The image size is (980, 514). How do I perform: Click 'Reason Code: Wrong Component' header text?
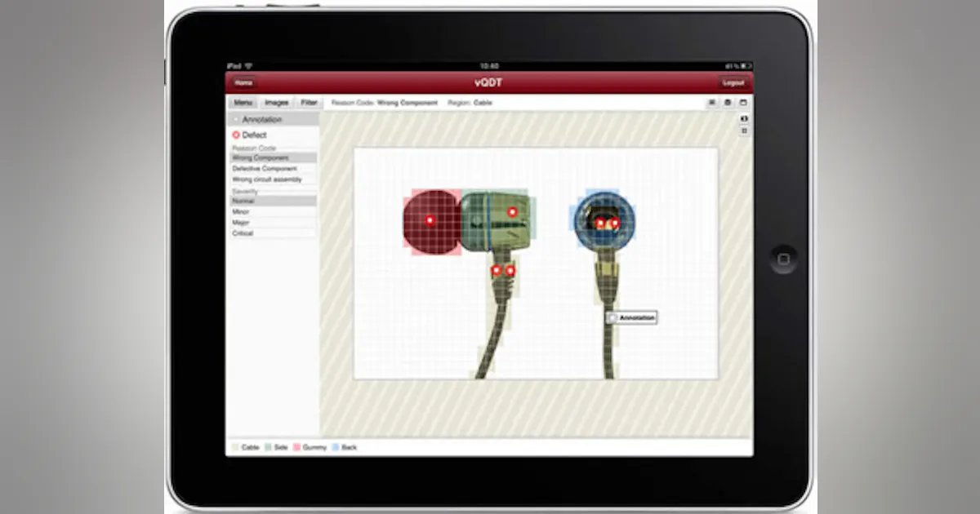384,103
